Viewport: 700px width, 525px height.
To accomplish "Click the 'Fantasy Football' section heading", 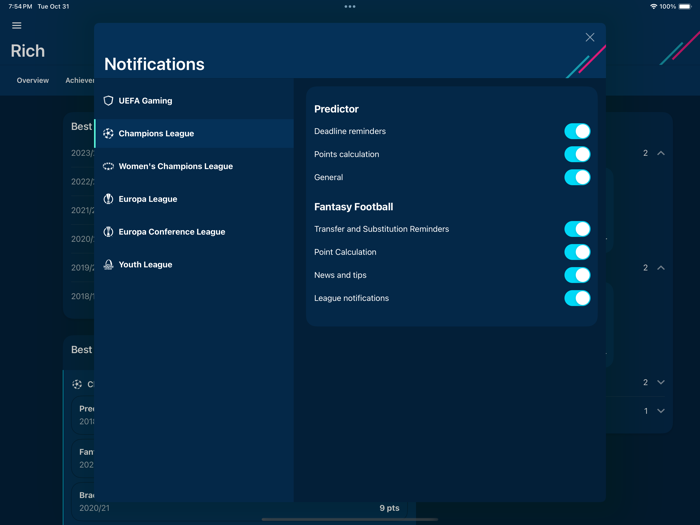I will click(x=354, y=207).
